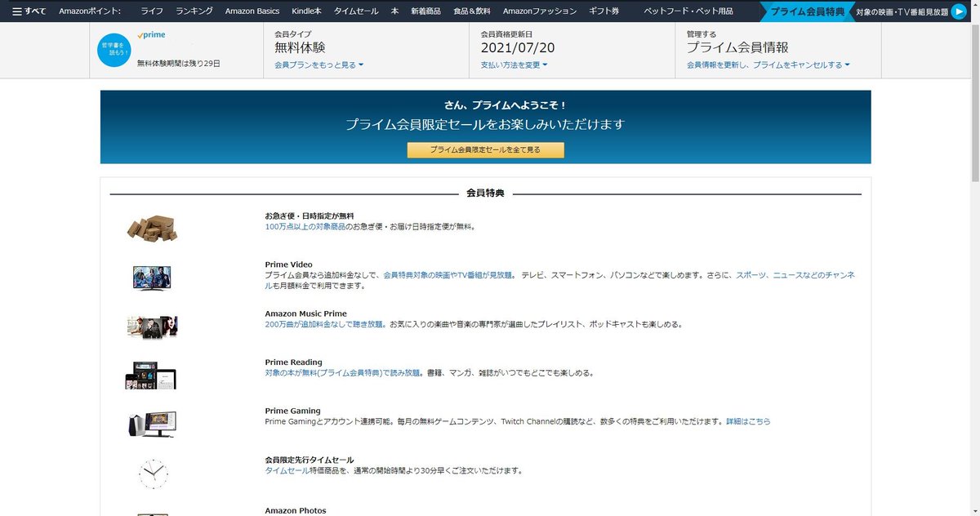Click the お急ぎ便・日時指定が無料 heading
980x516 pixels.
tap(310, 216)
